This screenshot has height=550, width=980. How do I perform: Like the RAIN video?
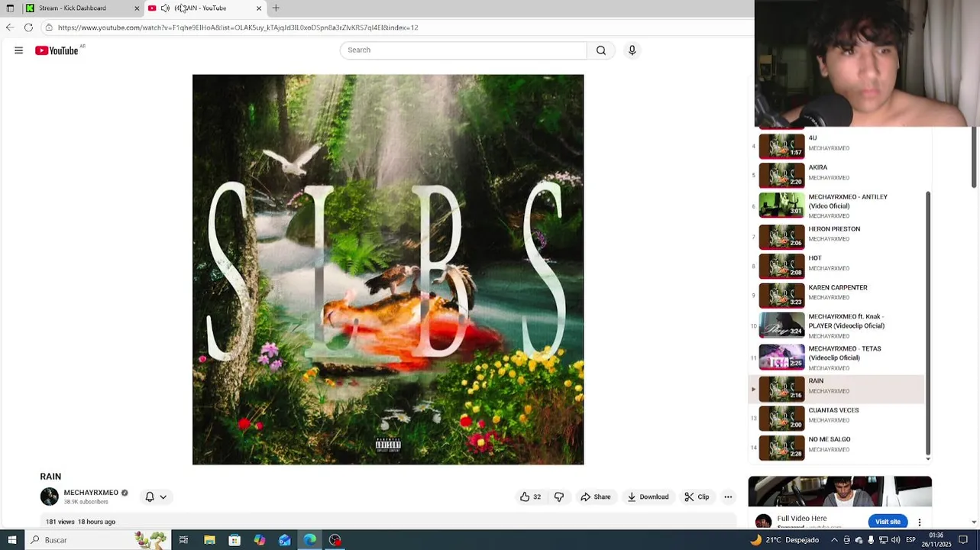click(530, 497)
